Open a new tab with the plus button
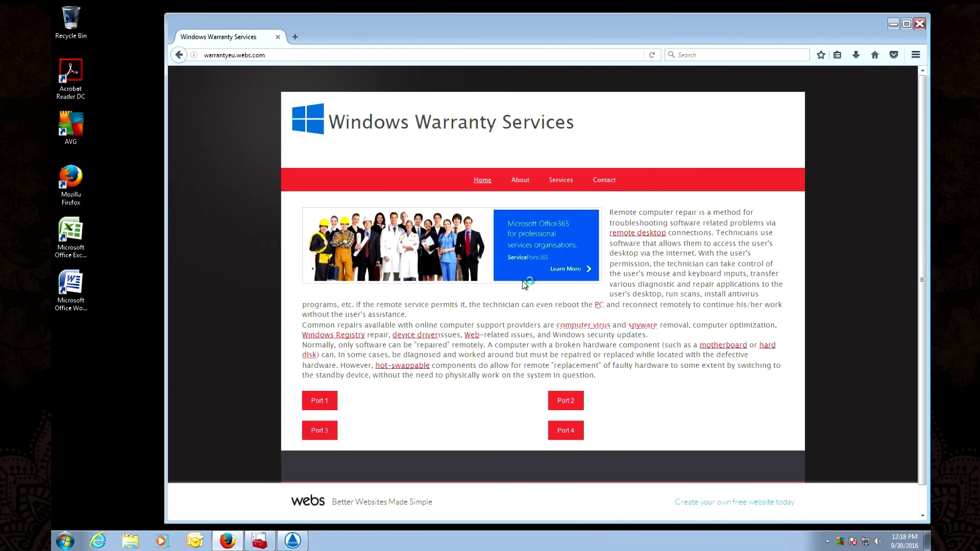The height and width of the screenshot is (551, 980). (295, 37)
